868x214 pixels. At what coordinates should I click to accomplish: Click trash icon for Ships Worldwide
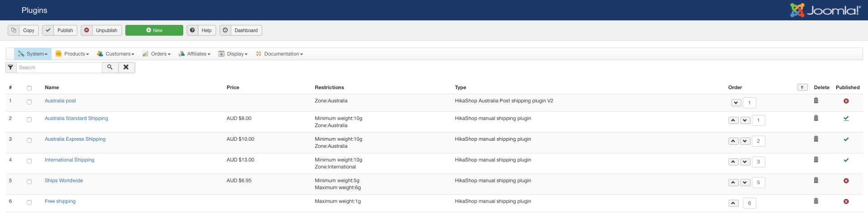point(816,180)
